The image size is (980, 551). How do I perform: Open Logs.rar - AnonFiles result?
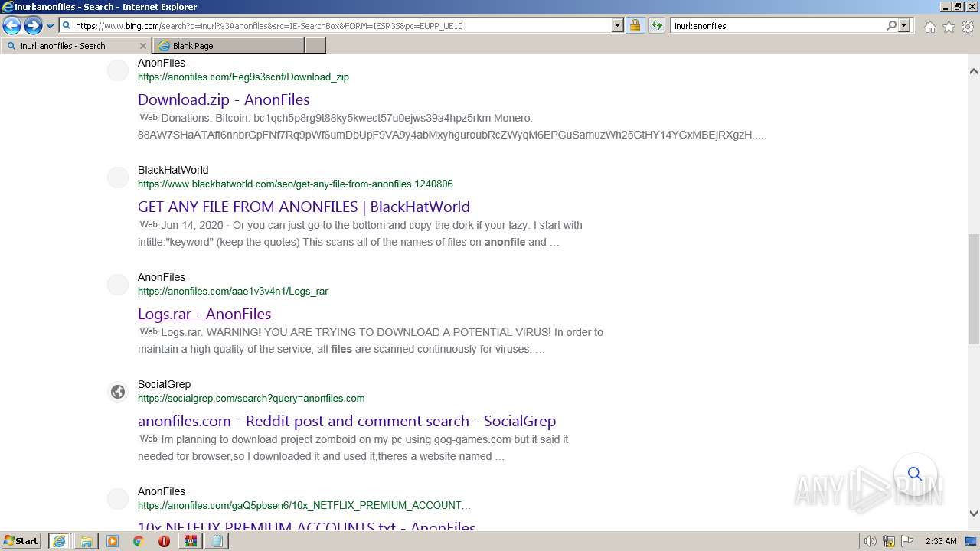point(204,314)
